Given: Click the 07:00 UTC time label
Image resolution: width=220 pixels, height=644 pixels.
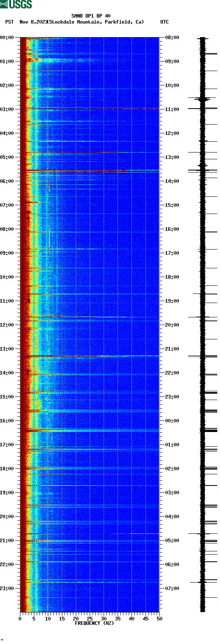Looking at the screenshot, I should pyautogui.click(x=172, y=589).
